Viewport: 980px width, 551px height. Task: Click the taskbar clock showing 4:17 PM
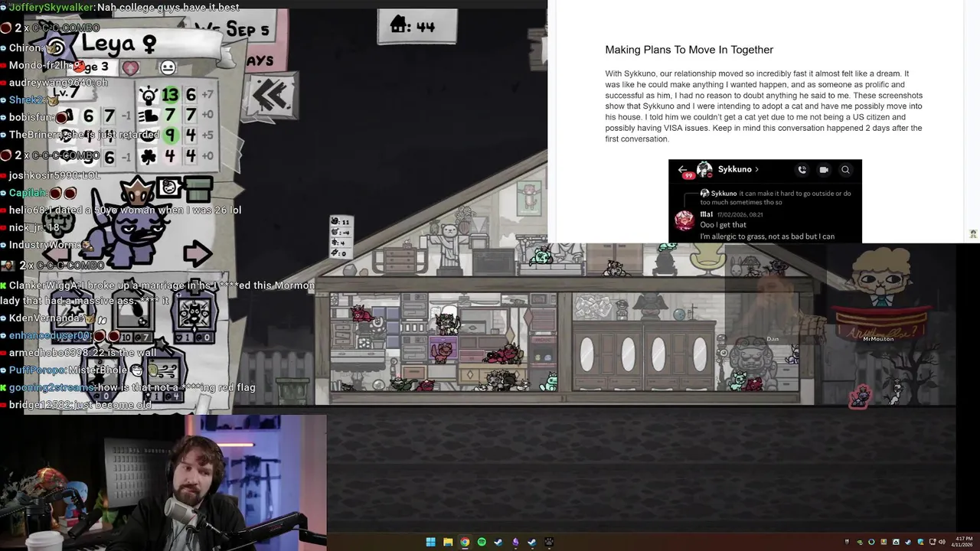pos(962,543)
